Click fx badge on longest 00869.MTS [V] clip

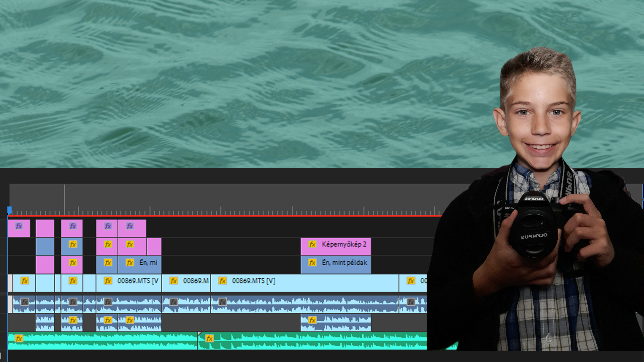[222, 281]
